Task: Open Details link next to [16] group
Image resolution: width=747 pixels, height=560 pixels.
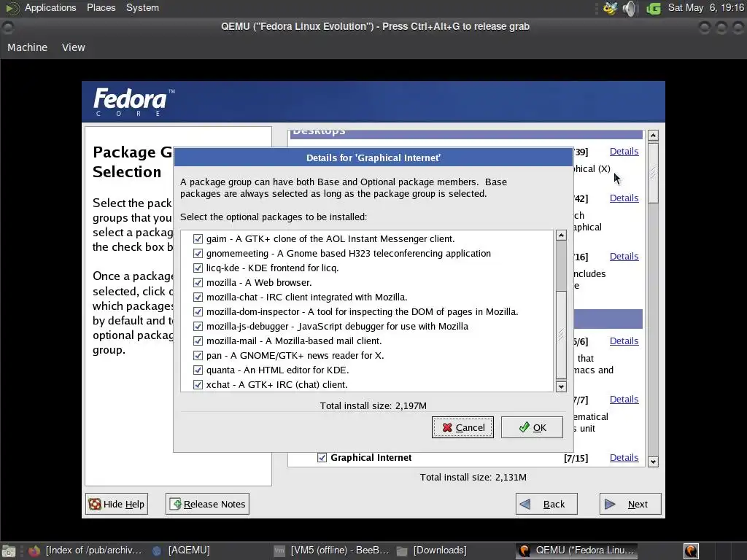Action: [624, 256]
